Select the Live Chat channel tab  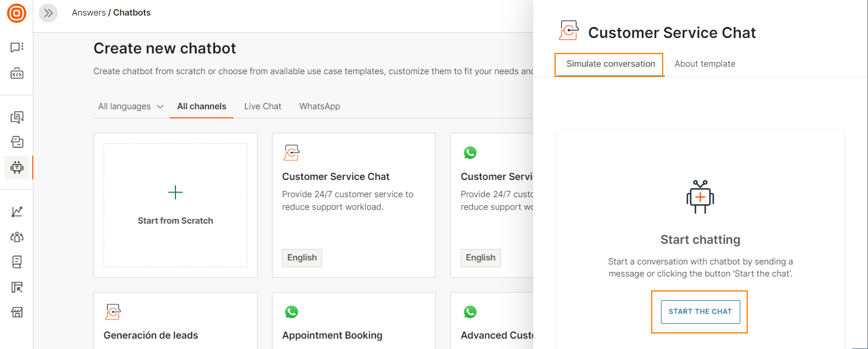point(262,106)
